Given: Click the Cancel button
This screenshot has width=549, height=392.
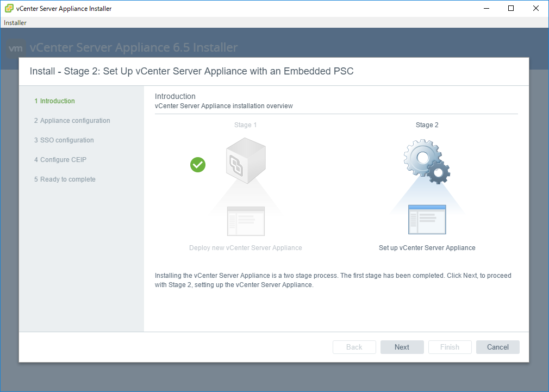Looking at the screenshot, I should pos(497,347).
